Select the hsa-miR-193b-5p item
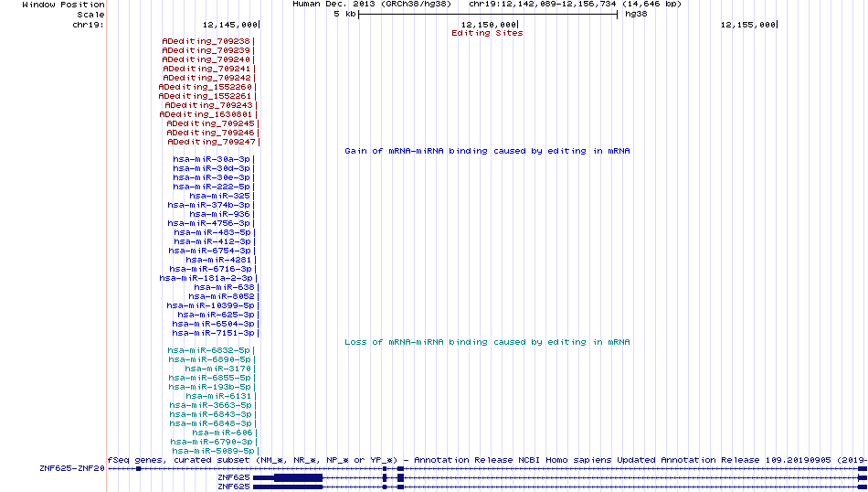The image size is (868, 492). click(x=209, y=387)
